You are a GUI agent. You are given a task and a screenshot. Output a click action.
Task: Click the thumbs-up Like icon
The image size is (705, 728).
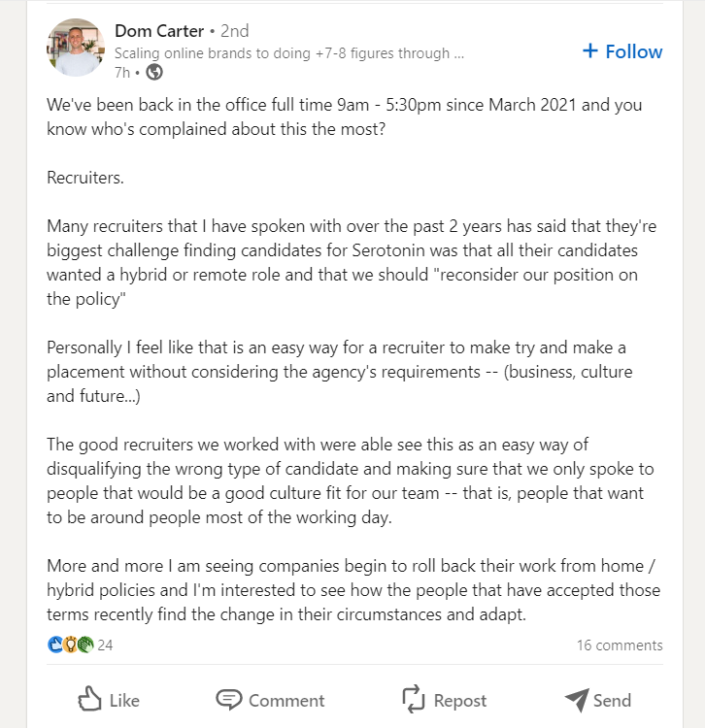coord(89,699)
